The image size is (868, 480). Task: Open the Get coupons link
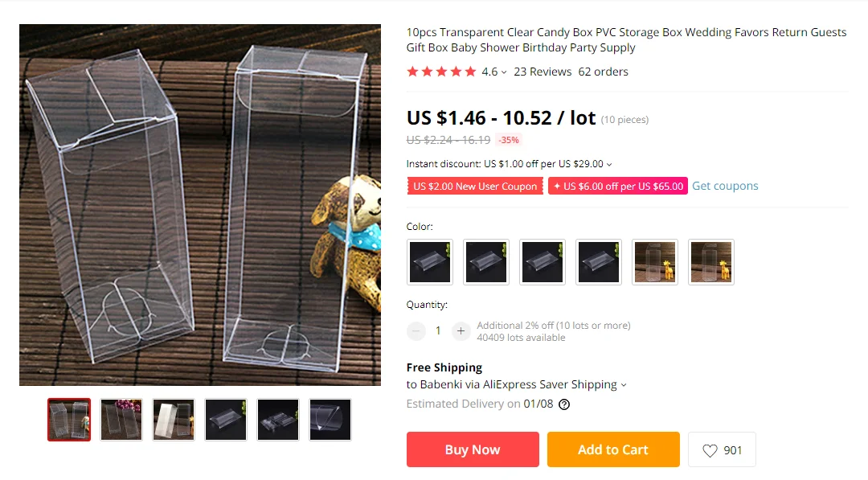pyautogui.click(x=725, y=186)
